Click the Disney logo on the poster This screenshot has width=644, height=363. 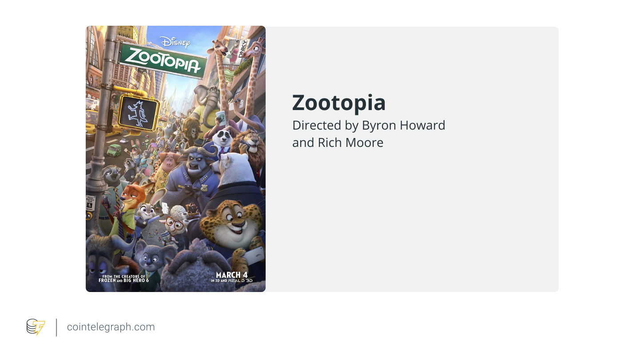pyautogui.click(x=175, y=42)
